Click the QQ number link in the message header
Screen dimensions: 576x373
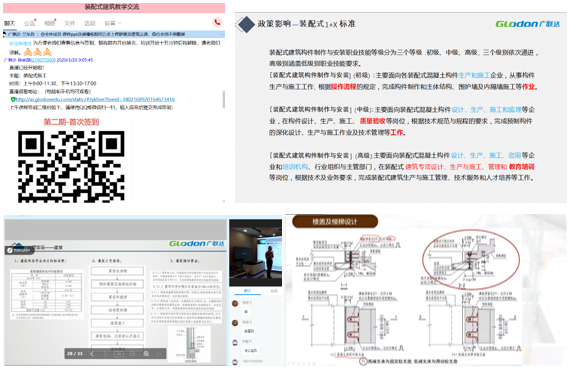pos(43,60)
